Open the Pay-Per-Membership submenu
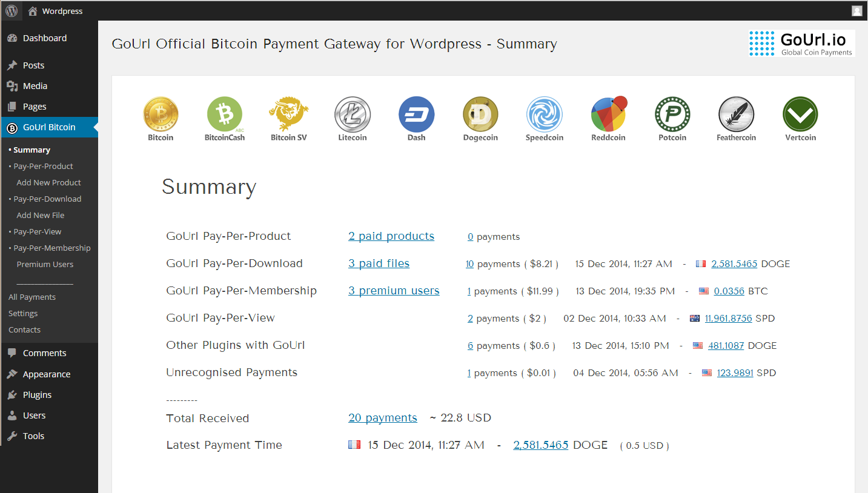868x493 pixels. point(51,248)
